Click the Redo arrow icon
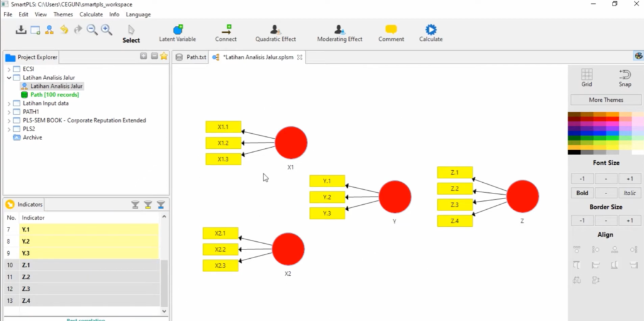The height and width of the screenshot is (321, 644). point(77,30)
